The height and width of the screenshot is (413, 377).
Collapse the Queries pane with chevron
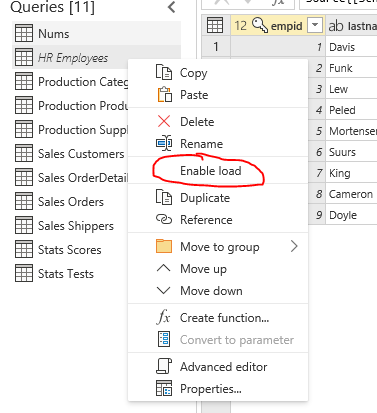pos(171,7)
